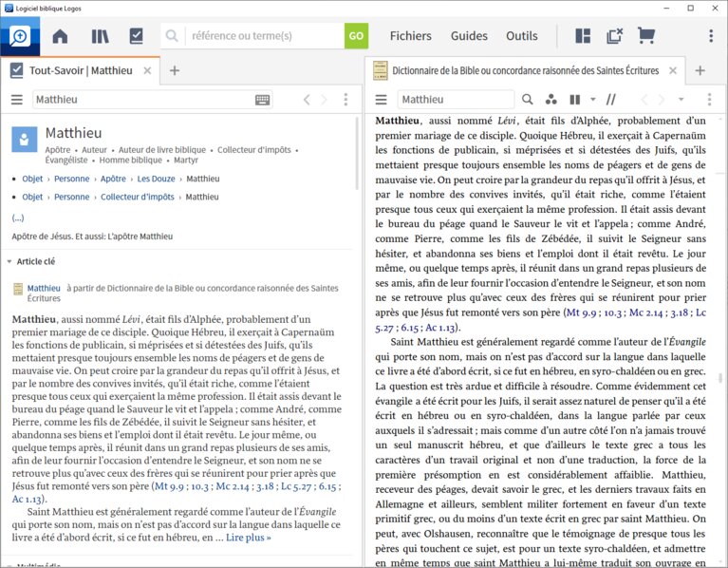Open the dictionary panel kebab menu
The image size is (728, 568).
point(709,100)
